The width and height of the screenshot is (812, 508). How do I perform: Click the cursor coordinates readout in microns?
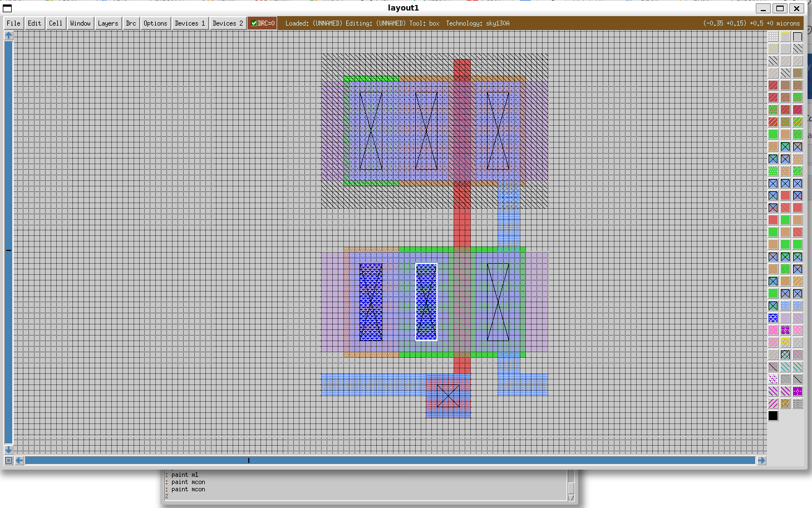[751, 23]
